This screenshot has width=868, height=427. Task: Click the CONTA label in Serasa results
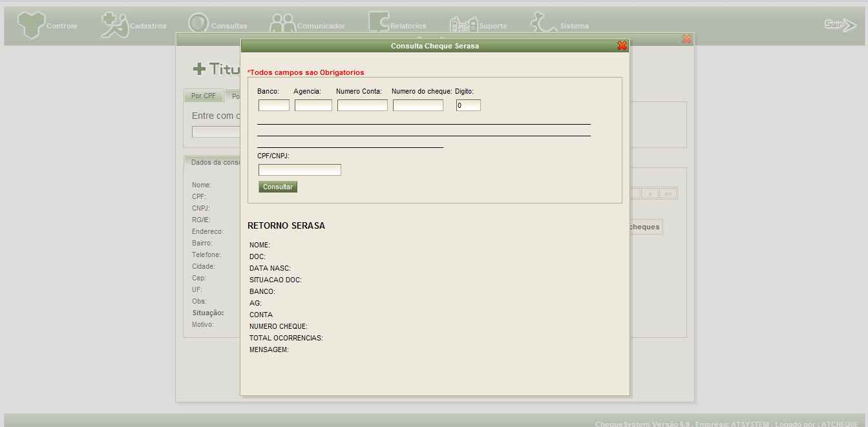click(x=261, y=315)
